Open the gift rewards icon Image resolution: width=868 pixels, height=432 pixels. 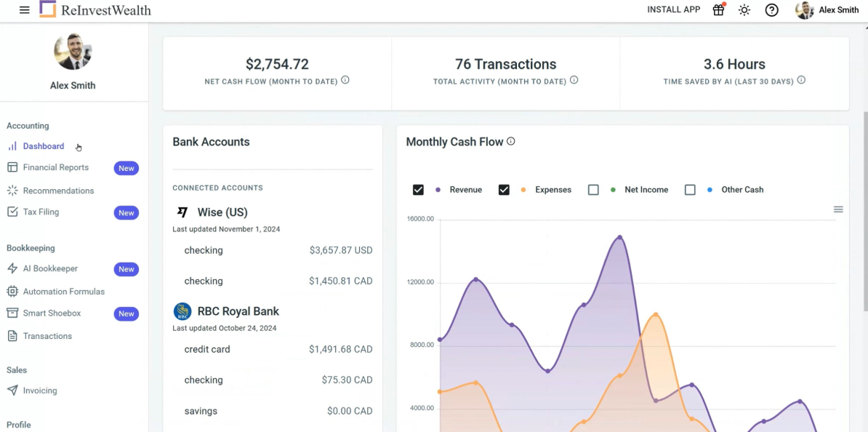718,10
